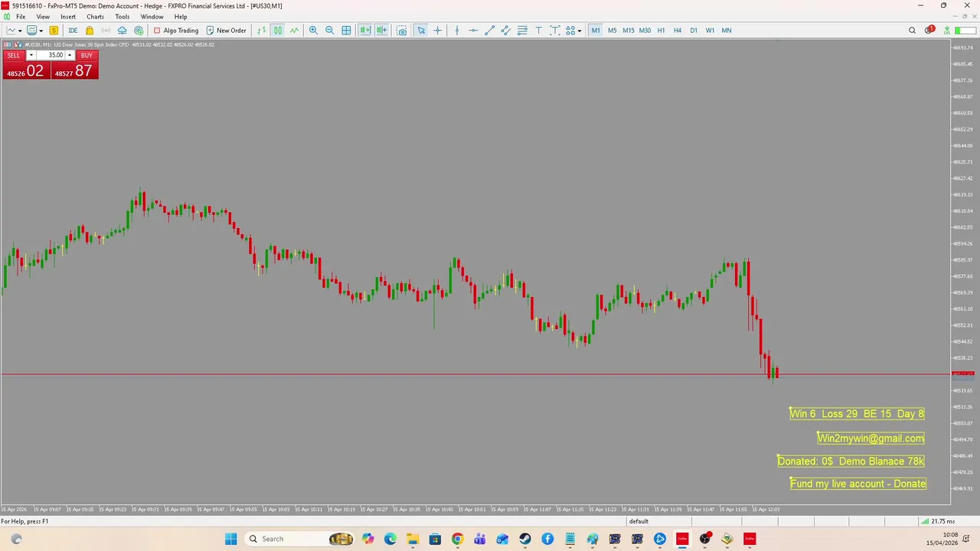Open the Window menu
980x551 pixels.
point(152,17)
